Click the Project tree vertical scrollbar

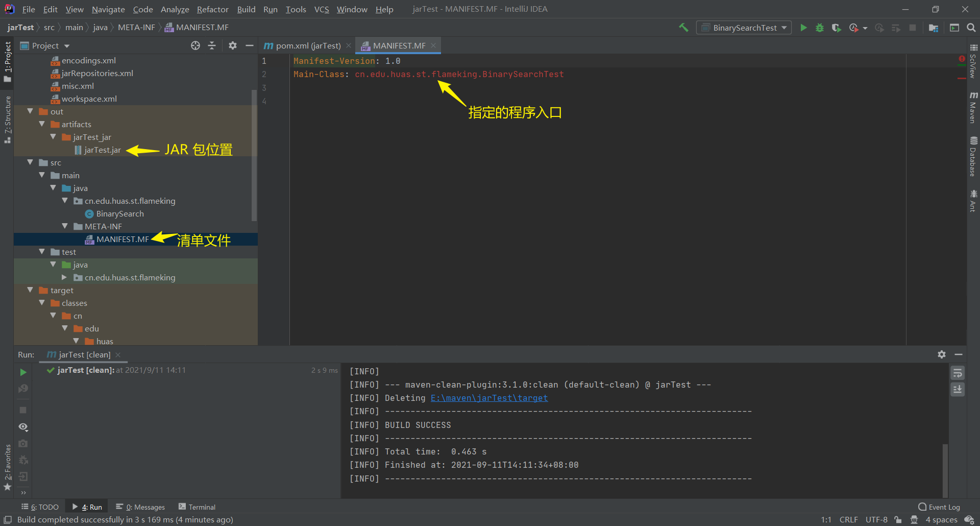pyautogui.click(x=254, y=156)
